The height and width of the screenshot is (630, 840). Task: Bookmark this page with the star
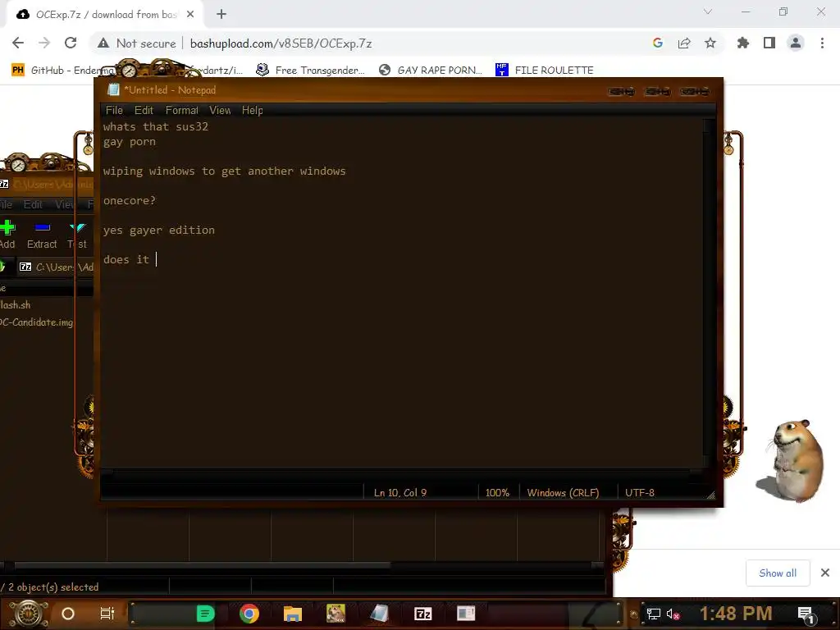[710, 43]
